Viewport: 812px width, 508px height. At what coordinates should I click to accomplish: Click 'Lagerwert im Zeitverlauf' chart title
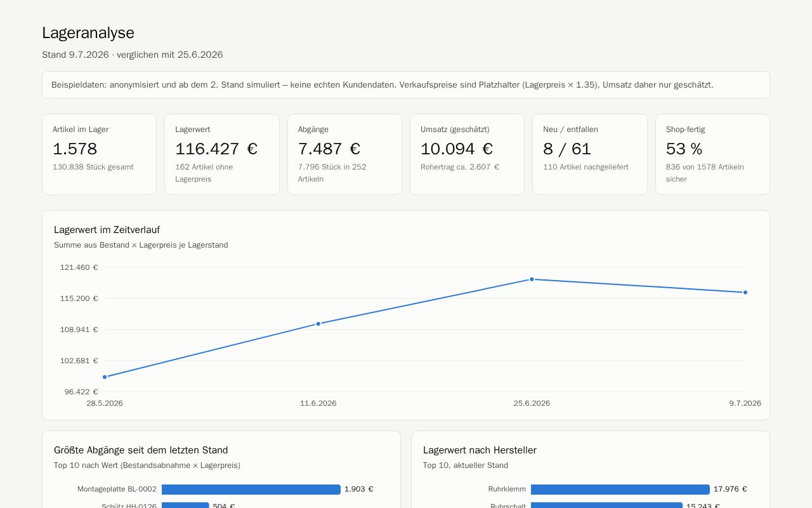107,230
